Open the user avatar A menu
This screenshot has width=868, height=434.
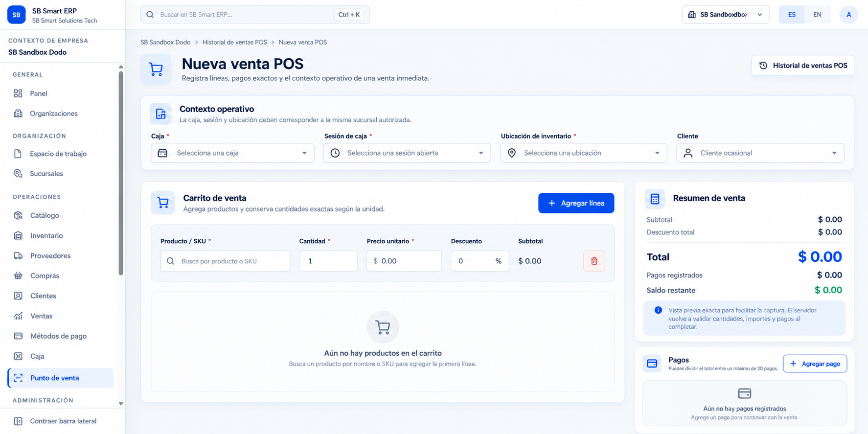(x=849, y=15)
